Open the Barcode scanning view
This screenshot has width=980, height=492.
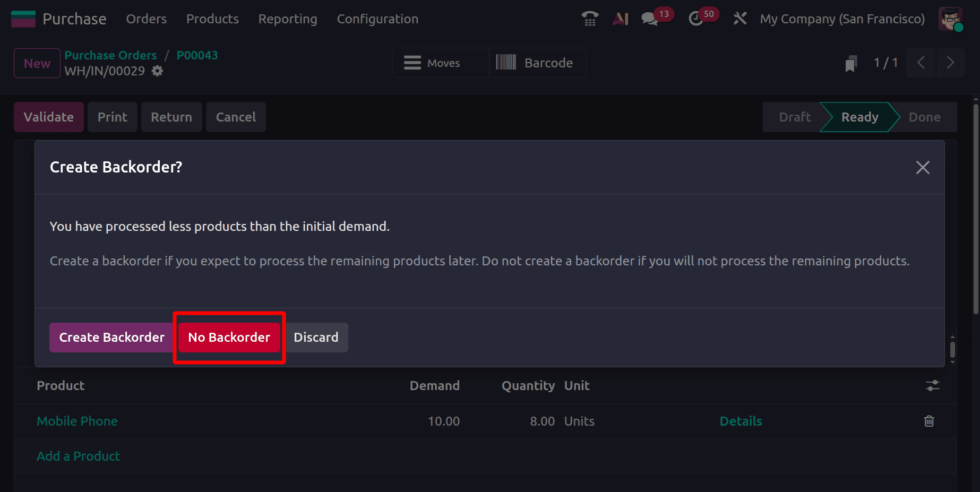[537, 63]
